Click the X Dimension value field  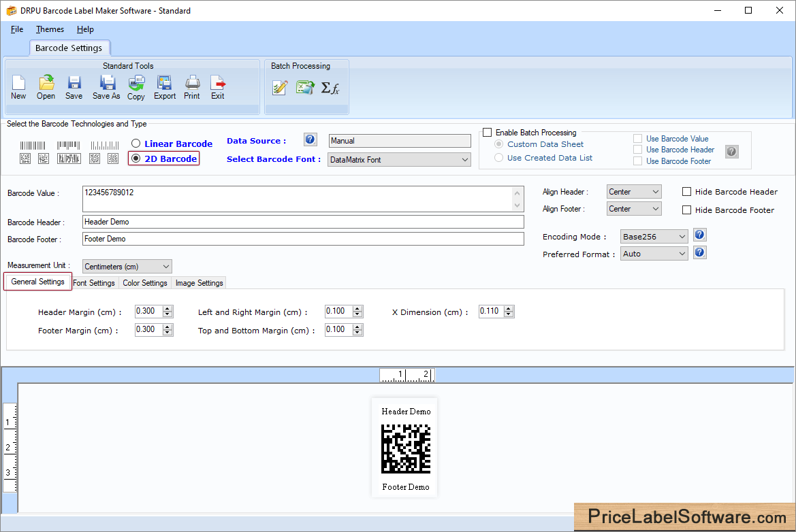coord(491,312)
